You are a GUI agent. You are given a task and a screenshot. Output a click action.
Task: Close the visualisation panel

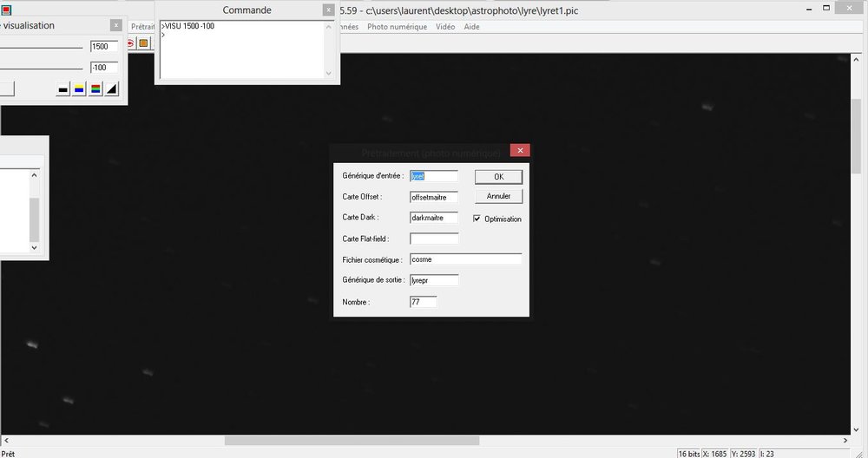(x=115, y=25)
